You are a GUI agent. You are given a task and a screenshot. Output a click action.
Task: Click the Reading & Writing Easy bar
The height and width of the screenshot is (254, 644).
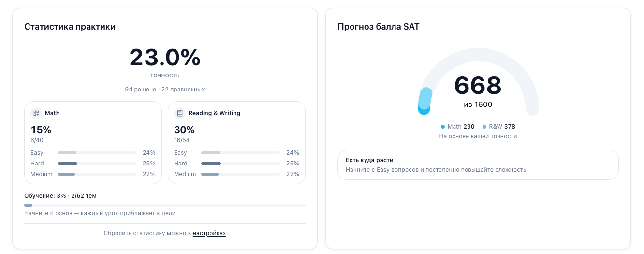point(240,153)
